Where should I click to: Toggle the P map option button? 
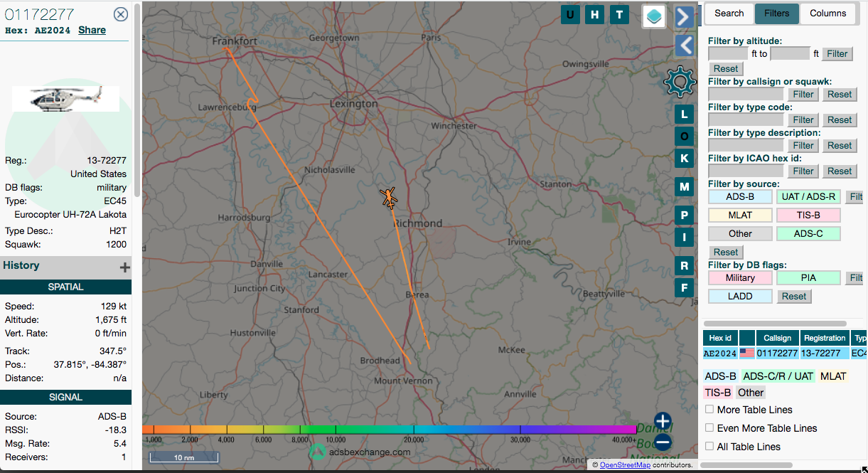coord(684,215)
